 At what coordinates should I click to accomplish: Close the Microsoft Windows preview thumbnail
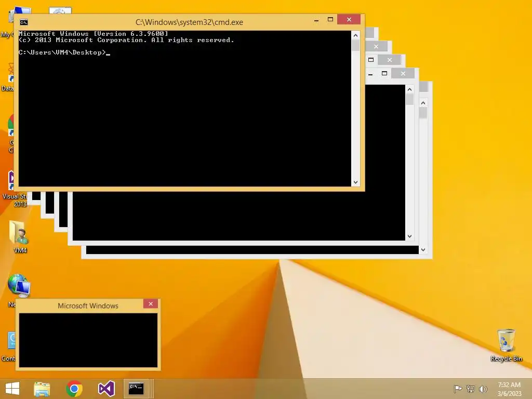pyautogui.click(x=151, y=303)
